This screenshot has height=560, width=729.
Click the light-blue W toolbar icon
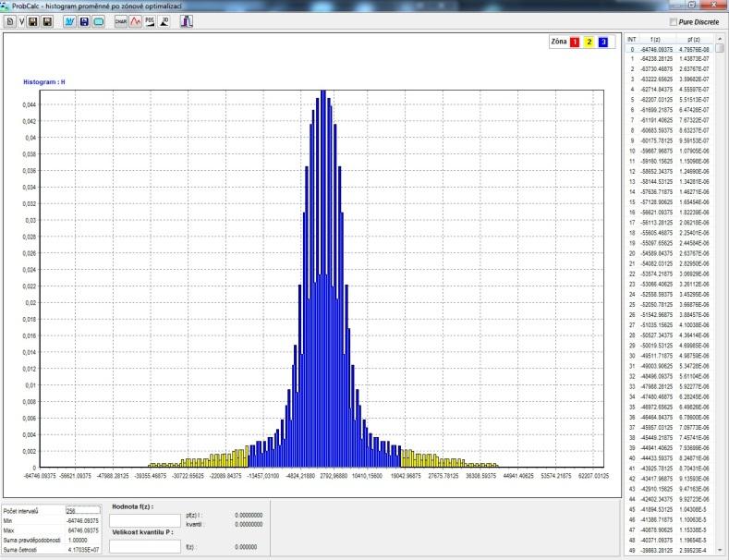[x=69, y=21]
